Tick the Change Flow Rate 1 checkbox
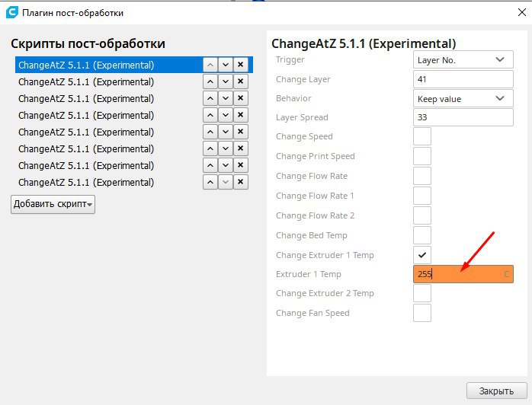The width and height of the screenshot is (532, 405). click(x=422, y=196)
